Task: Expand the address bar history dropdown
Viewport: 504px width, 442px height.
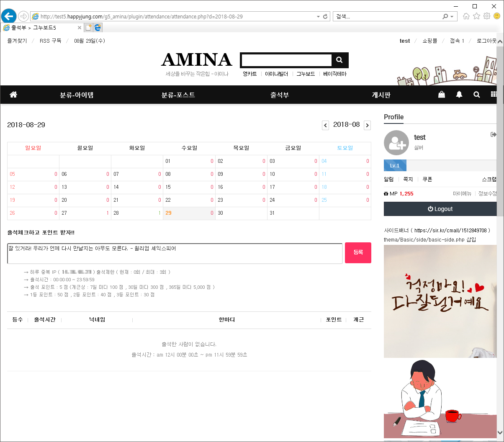Action: click(318, 17)
